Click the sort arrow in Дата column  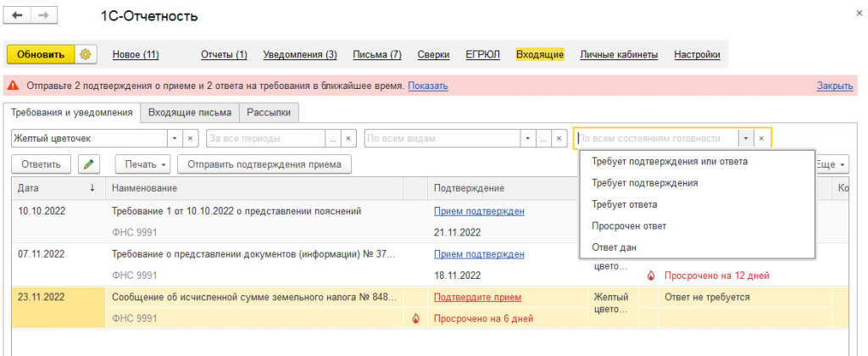92,188
